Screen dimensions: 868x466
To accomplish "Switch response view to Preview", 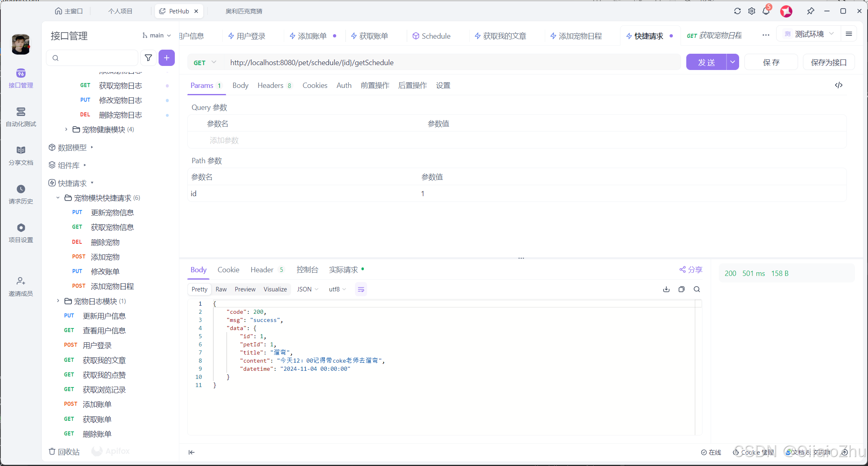I will pyautogui.click(x=245, y=289).
